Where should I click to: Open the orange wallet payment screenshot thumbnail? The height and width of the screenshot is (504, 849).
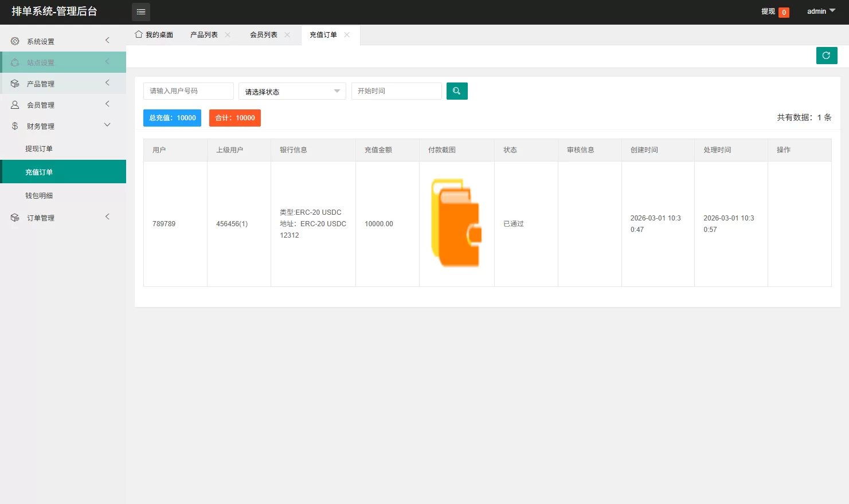point(456,223)
